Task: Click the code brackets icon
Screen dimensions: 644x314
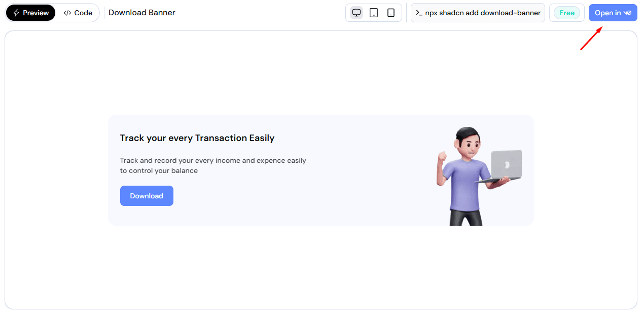Action: [x=67, y=13]
